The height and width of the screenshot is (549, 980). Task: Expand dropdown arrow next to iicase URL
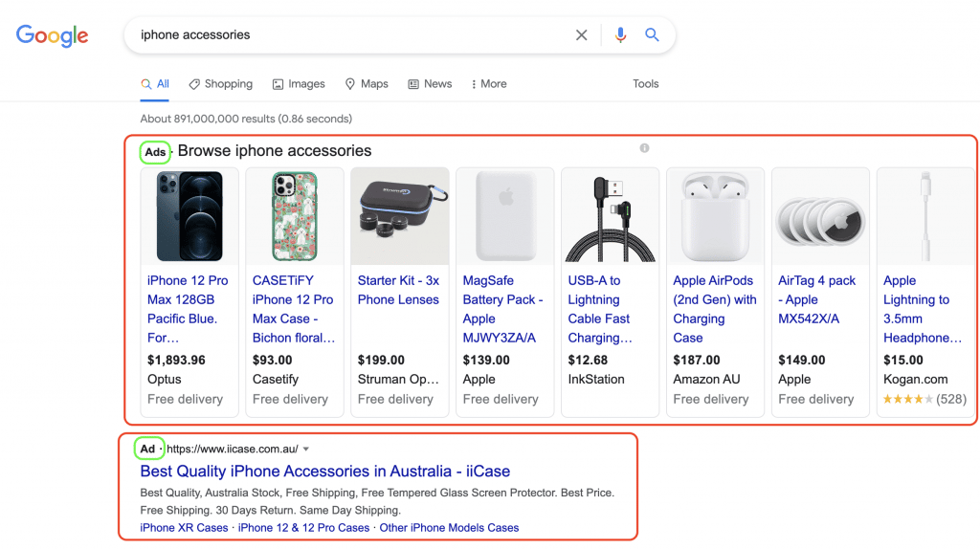pos(306,450)
